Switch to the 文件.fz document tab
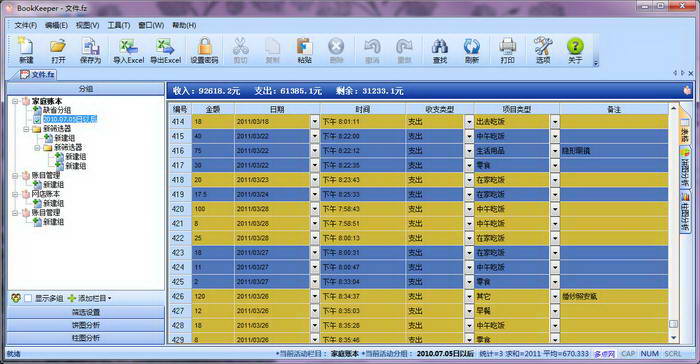This screenshot has height=364, width=700. (38, 75)
